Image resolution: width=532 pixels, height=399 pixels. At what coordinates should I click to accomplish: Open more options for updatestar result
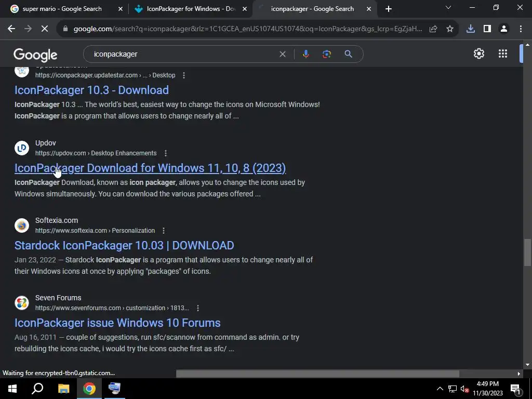[184, 75]
